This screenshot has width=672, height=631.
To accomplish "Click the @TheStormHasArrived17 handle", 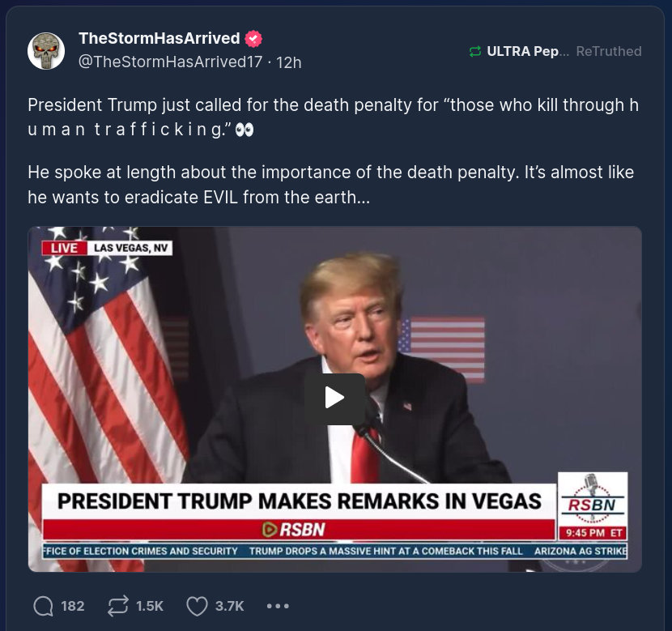I will (170, 62).
